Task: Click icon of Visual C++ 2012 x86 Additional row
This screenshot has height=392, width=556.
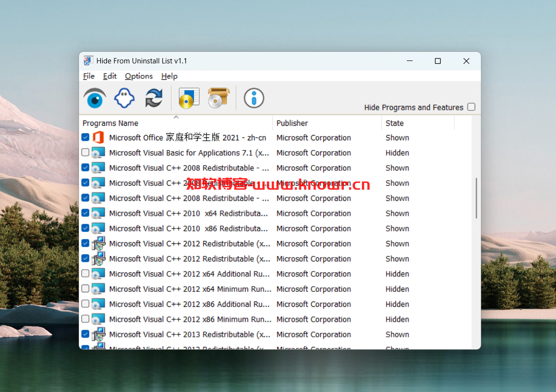Action: (98, 304)
